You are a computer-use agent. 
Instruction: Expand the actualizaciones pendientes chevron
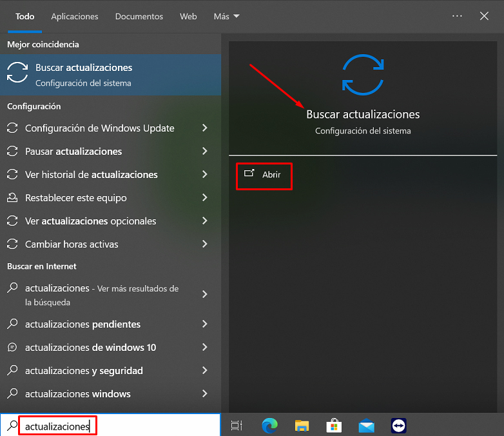pos(205,324)
